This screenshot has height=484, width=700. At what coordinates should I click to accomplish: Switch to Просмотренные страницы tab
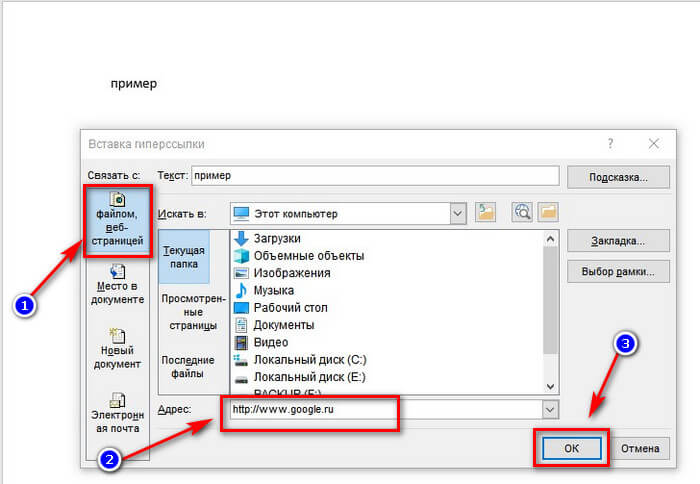193,312
